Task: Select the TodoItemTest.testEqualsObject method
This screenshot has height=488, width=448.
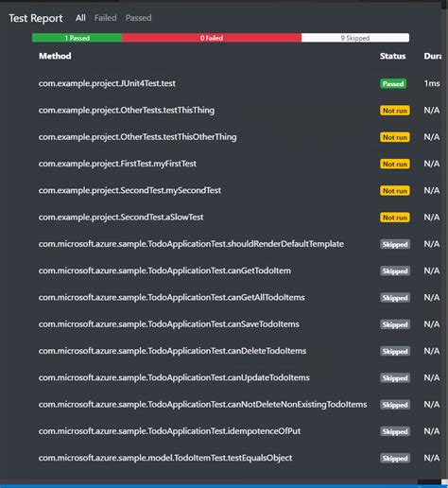Action: tap(165, 458)
